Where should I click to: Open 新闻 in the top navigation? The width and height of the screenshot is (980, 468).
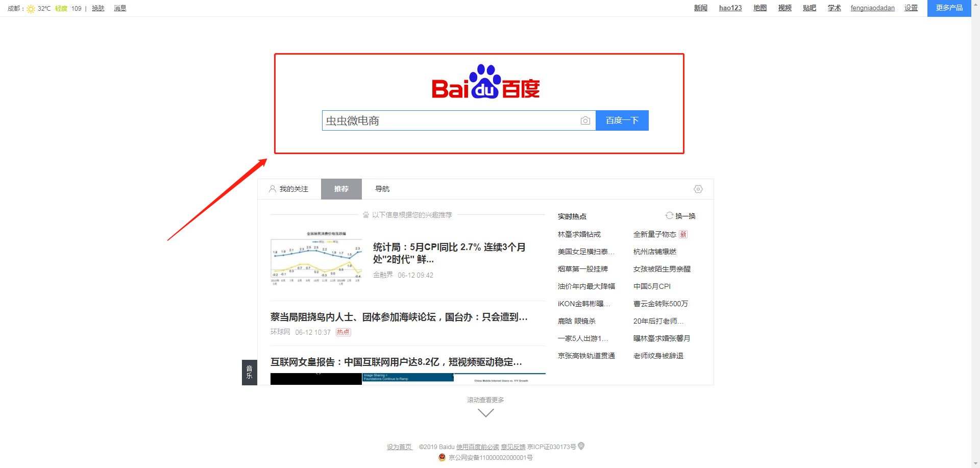tap(701, 8)
